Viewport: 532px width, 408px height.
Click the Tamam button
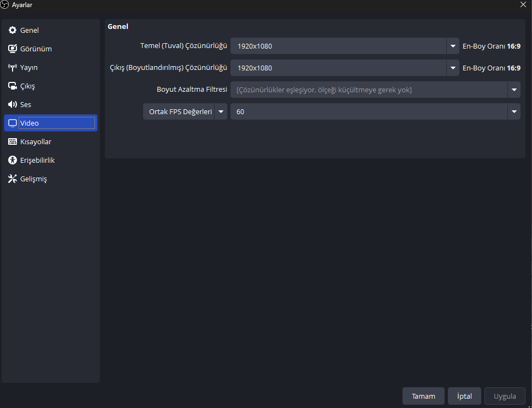pyautogui.click(x=423, y=396)
